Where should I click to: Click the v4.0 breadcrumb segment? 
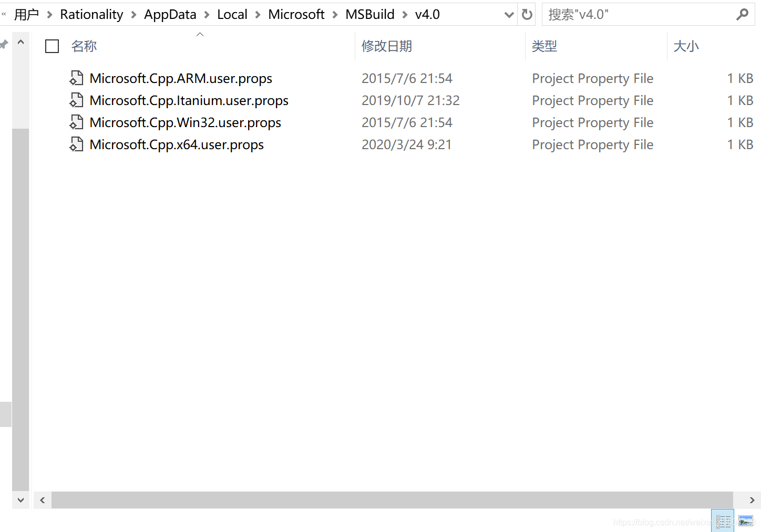pos(427,15)
